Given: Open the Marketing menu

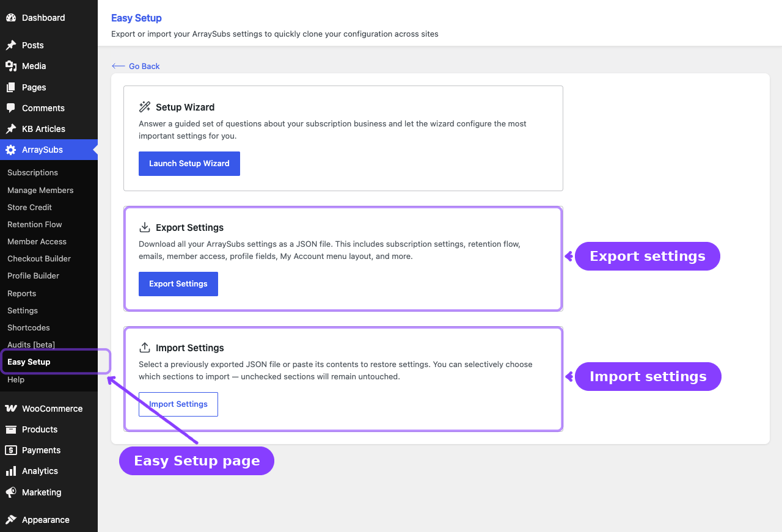Looking at the screenshot, I should 49,492.
